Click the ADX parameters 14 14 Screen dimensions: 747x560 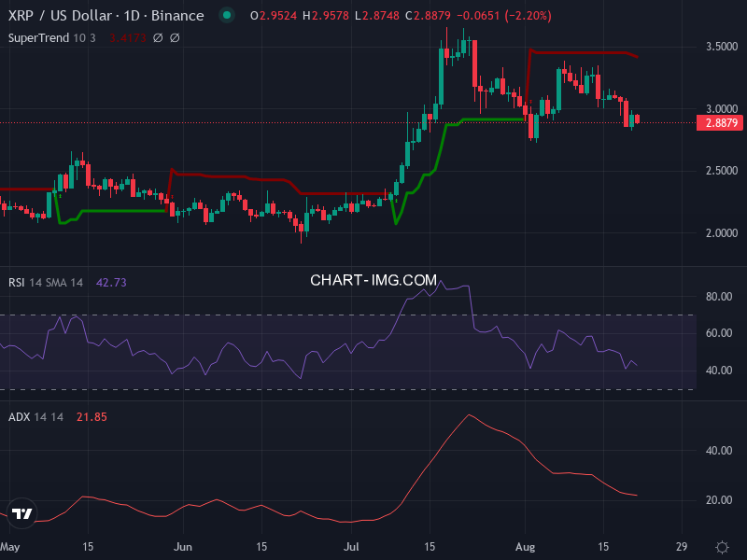(49, 417)
